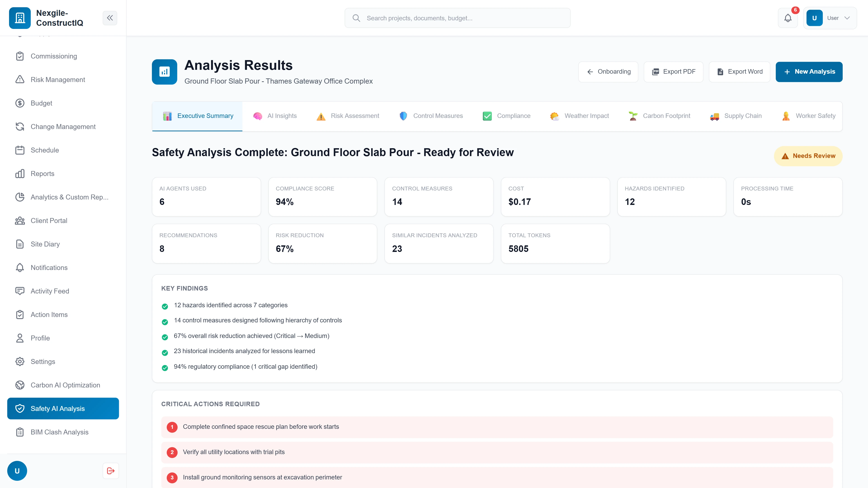Open Analytics & Custom Reports pie icon
The image size is (868, 488).
(x=19, y=197)
